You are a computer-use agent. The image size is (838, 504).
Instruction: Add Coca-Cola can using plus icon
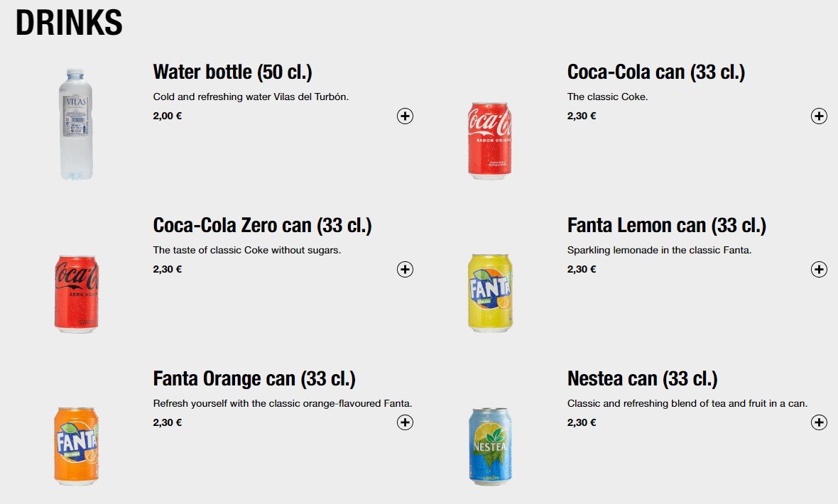819,116
